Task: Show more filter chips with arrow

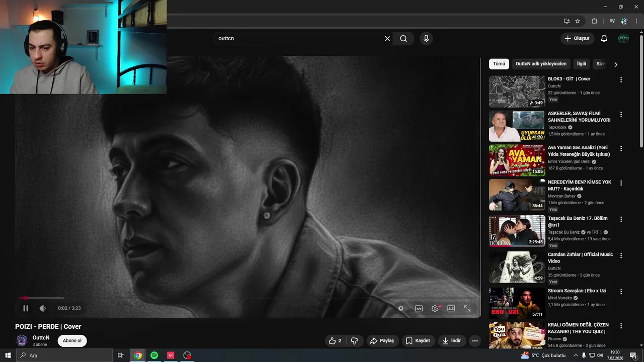Action: coord(615,64)
